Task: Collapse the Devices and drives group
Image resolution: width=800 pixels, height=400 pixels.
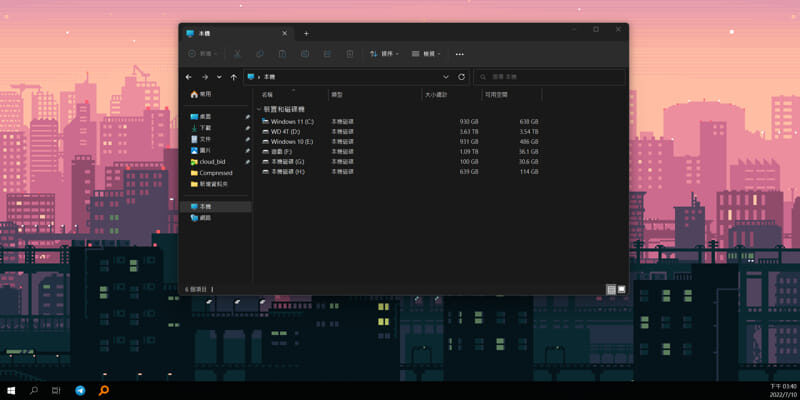Action: 259,109
